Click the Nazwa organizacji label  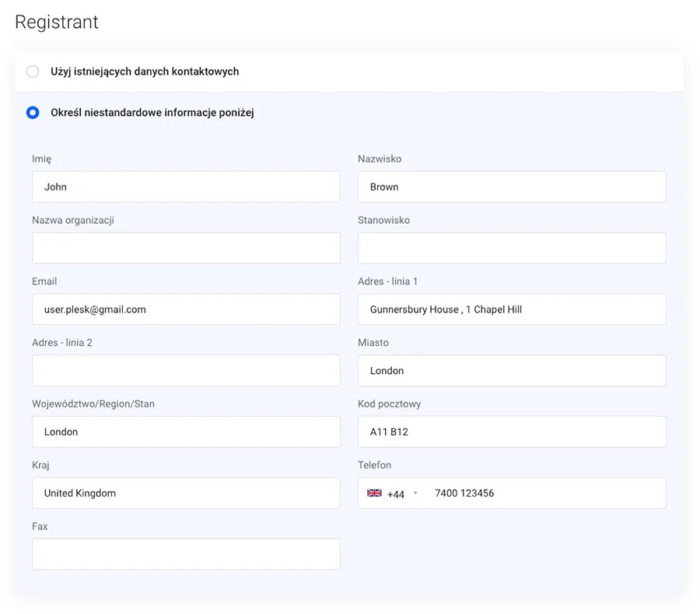pos(73,221)
